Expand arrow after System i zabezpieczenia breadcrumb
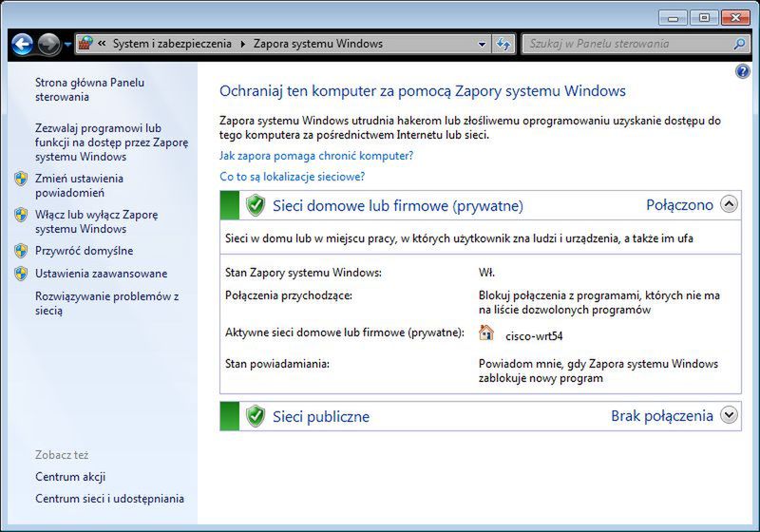Screen dimensions: 760x532 tap(242, 44)
